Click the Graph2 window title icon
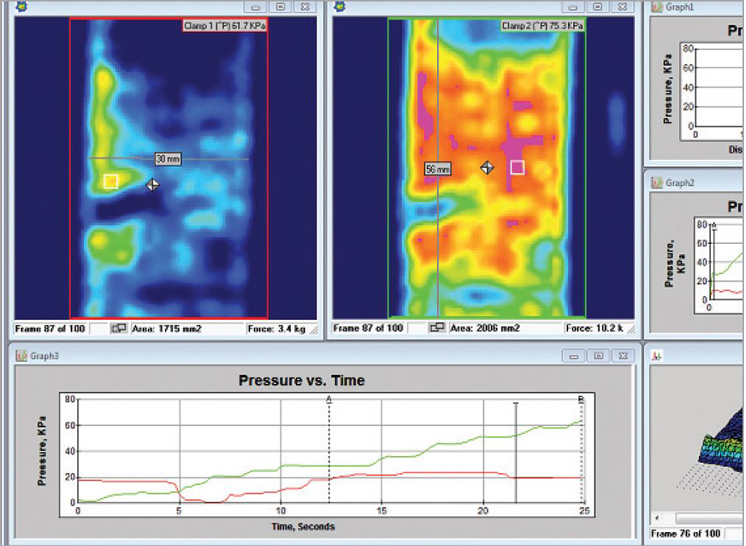 [657, 183]
